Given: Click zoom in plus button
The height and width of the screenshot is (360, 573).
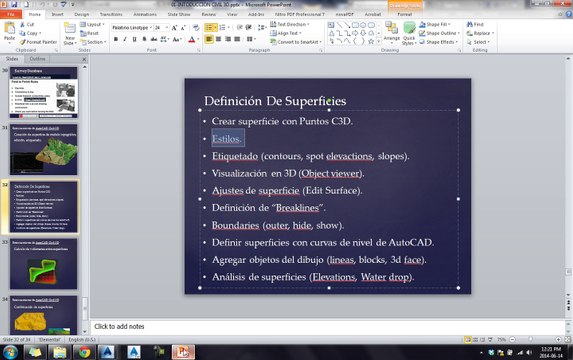Looking at the screenshot, I should (558, 340).
